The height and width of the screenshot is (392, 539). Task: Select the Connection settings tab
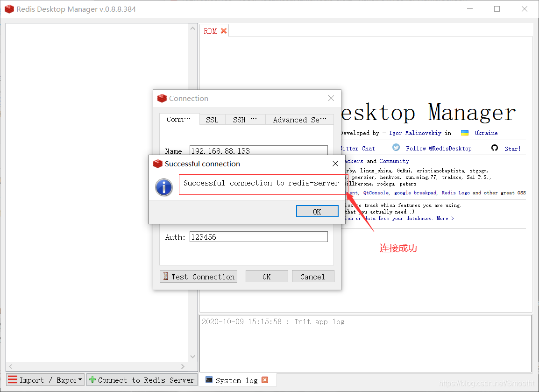[x=179, y=119]
